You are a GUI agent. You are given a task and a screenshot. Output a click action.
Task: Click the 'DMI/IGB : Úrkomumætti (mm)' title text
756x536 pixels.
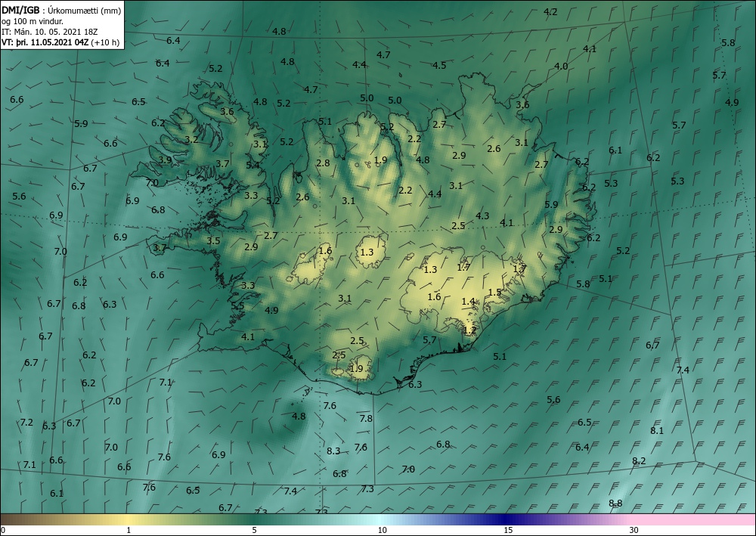tap(61, 11)
